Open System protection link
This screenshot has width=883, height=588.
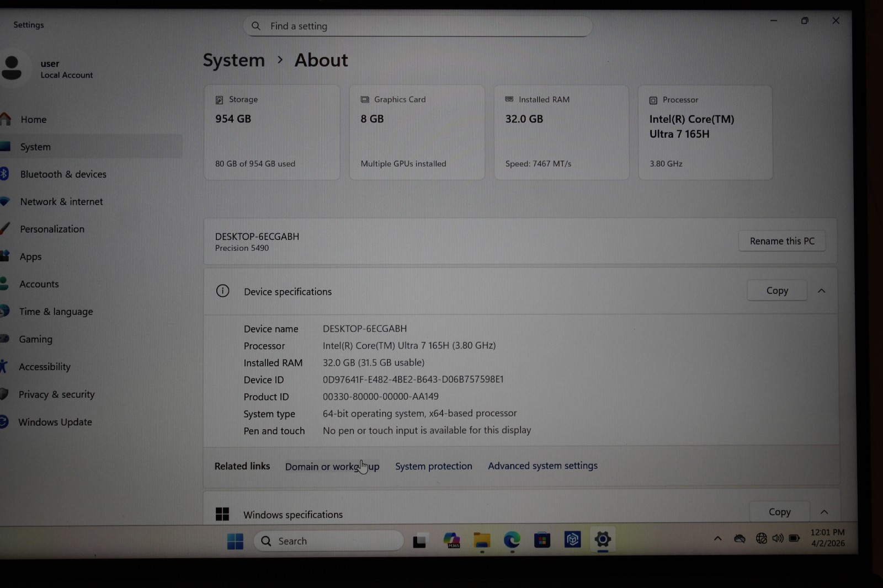[x=434, y=466]
